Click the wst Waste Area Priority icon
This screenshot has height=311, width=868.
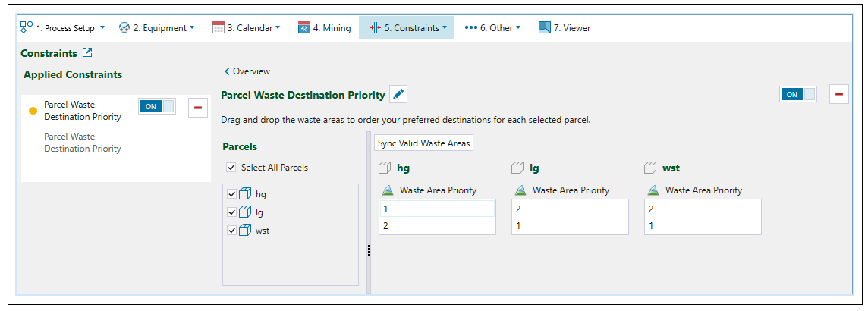[x=653, y=190]
